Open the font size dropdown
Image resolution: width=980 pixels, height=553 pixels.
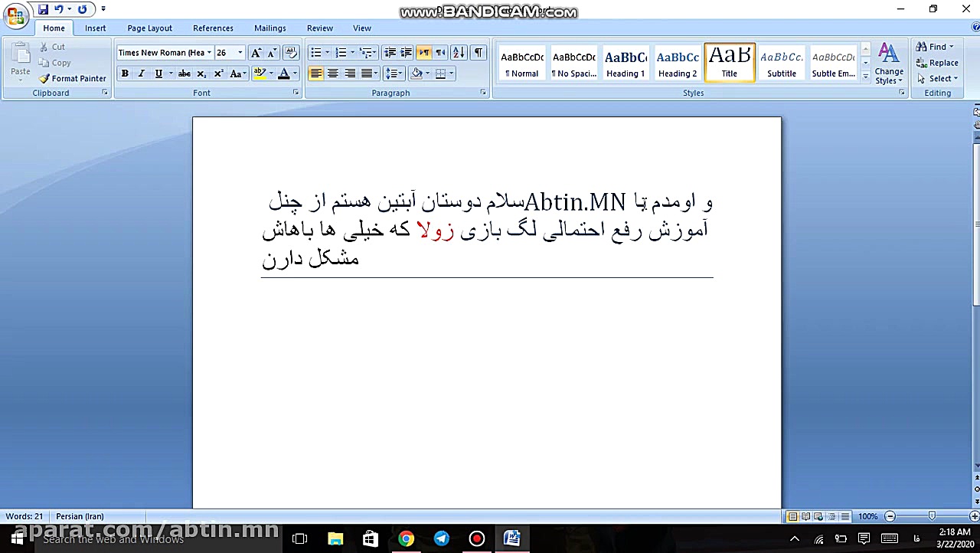tap(239, 52)
